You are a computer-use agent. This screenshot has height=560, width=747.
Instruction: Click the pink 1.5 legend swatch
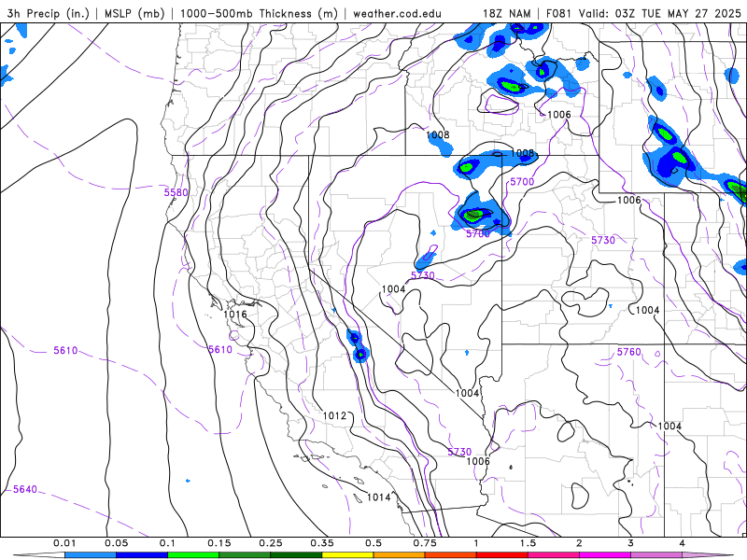point(554,555)
